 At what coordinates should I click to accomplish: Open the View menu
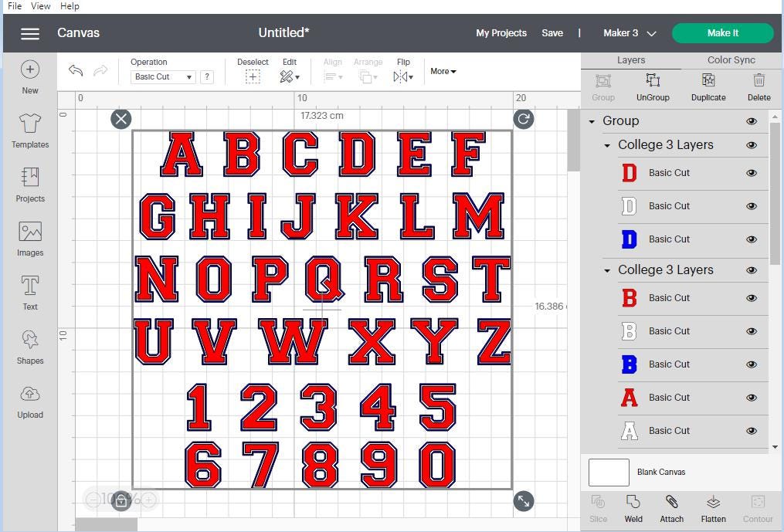click(x=40, y=6)
